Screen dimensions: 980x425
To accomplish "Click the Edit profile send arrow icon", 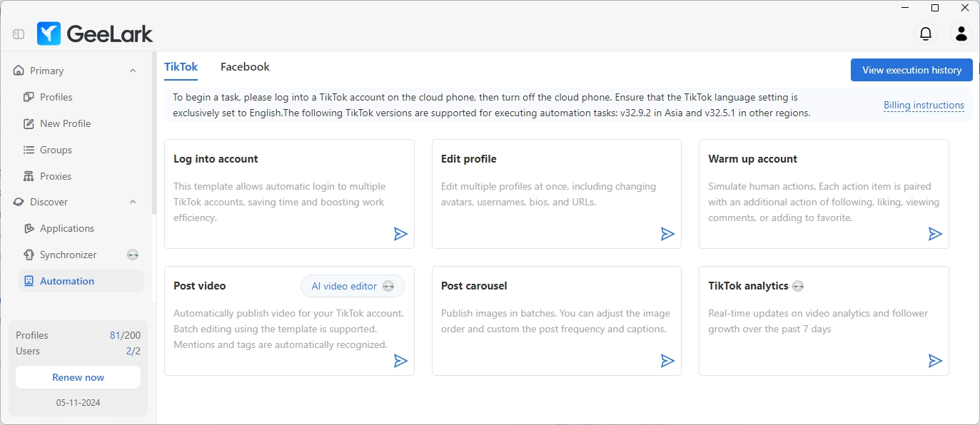I will (x=667, y=234).
